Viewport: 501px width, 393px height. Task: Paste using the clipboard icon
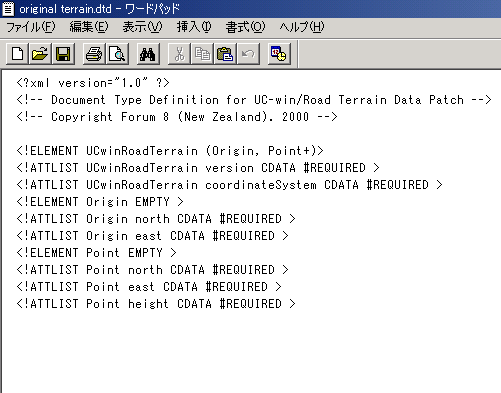tap(225, 54)
